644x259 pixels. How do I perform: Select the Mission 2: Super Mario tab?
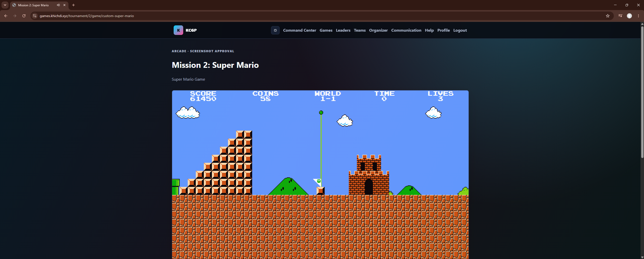pyautogui.click(x=39, y=5)
